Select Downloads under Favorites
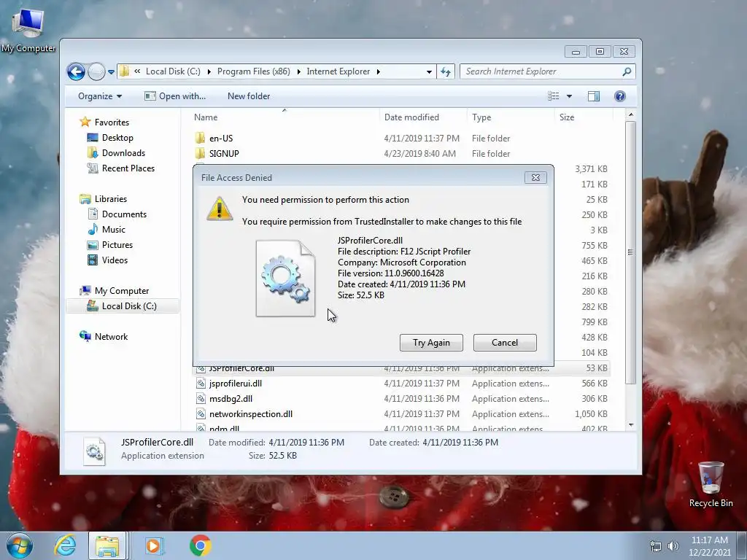747x560 pixels. click(x=123, y=153)
